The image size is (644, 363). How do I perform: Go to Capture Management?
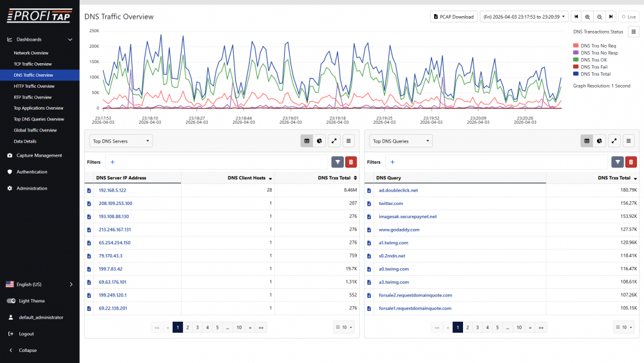point(39,155)
